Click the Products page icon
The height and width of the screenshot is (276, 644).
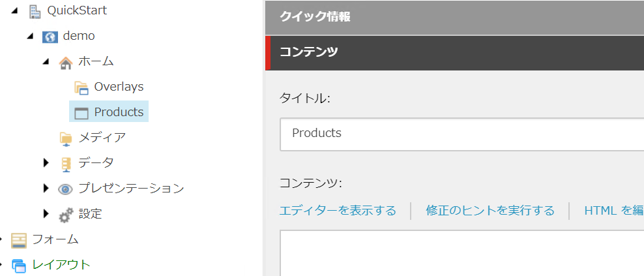81,113
